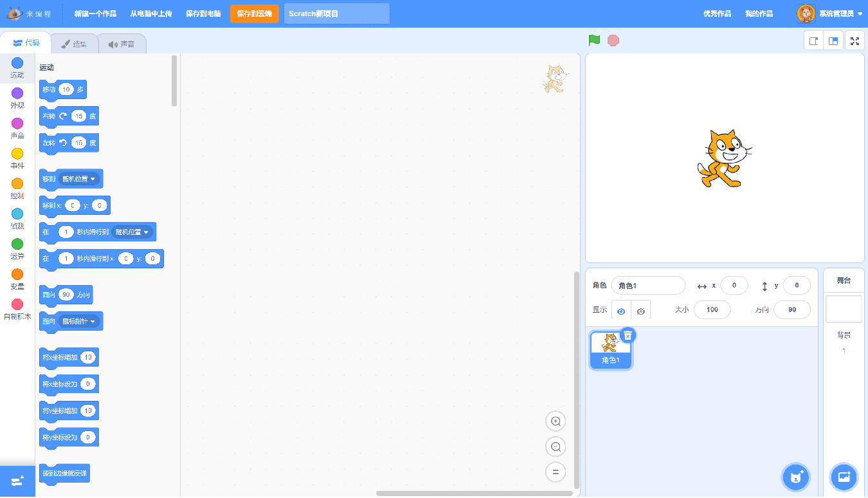The width and height of the screenshot is (868, 498).
Task: Switch to the 声音 tab
Action: click(x=122, y=44)
